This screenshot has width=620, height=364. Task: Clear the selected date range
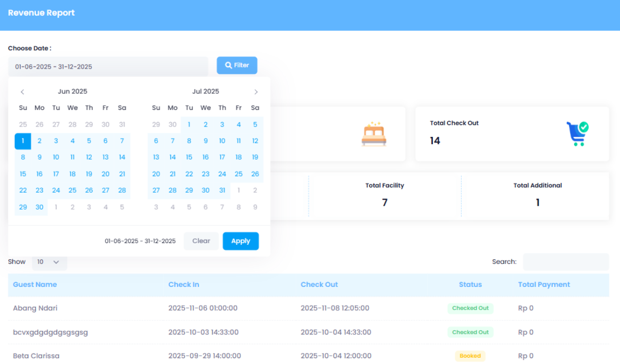[201, 241]
